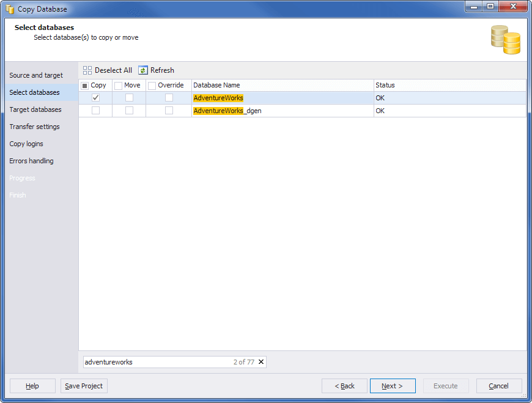Image resolution: width=532 pixels, height=403 pixels.
Task: Select the Copy logins step
Action: [x=26, y=144]
